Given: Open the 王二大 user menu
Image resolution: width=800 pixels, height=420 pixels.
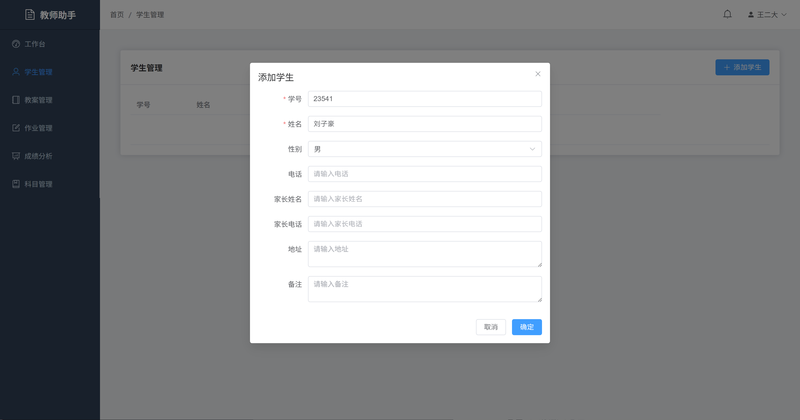Looking at the screenshot, I should pyautogui.click(x=767, y=15).
